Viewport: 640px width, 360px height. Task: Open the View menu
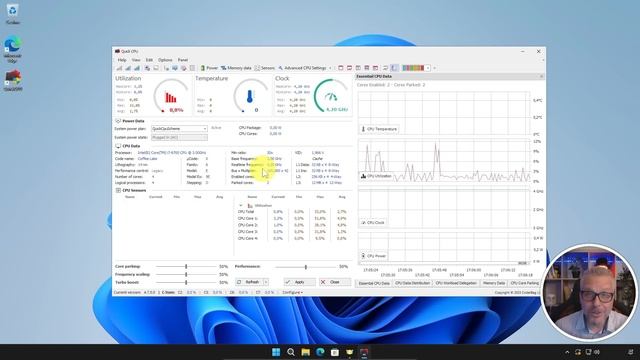[x=136, y=60]
